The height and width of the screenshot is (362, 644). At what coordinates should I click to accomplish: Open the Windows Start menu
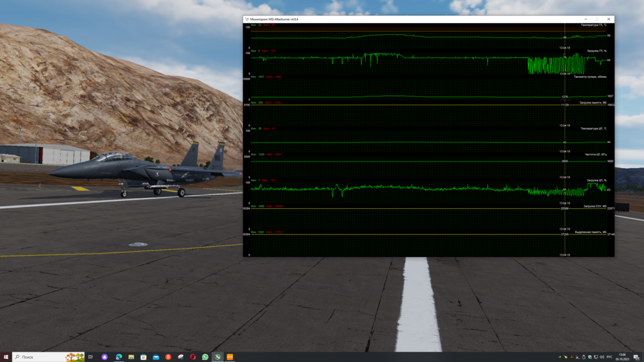pyautogui.click(x=6, y=357)
